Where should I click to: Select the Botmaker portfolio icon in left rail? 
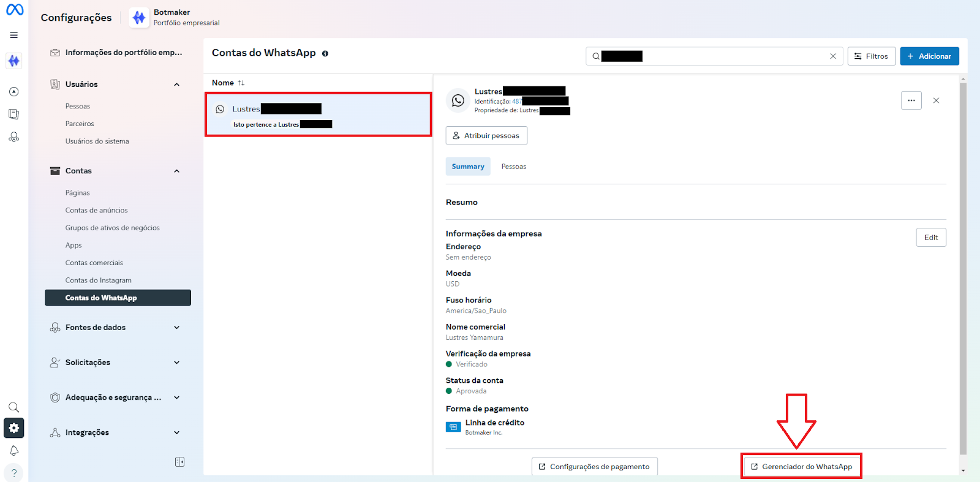click(13, 61)
